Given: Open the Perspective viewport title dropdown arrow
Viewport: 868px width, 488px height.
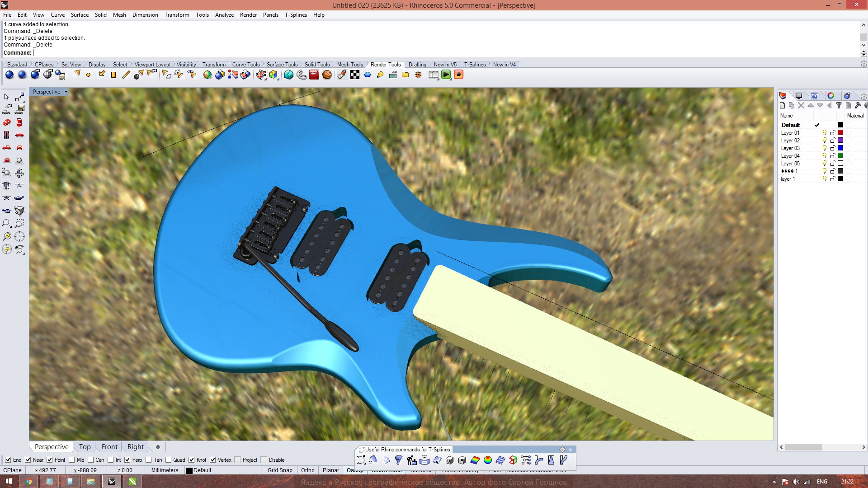Looking at the screenshot, I should 66,92.
